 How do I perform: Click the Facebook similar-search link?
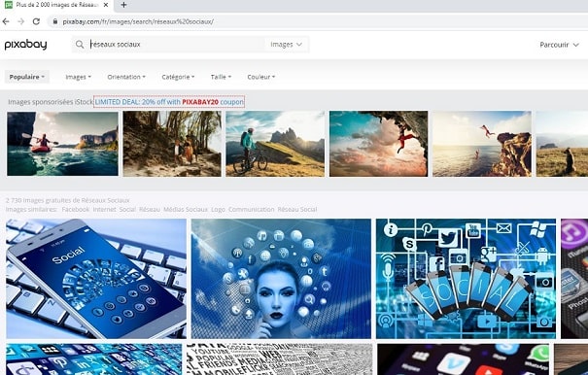click(76, 209)
